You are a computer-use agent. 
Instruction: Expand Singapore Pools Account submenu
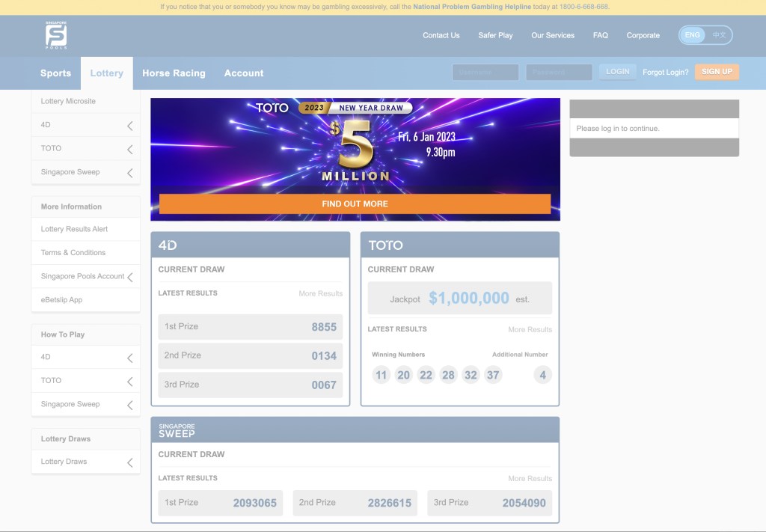coord(130,277)
